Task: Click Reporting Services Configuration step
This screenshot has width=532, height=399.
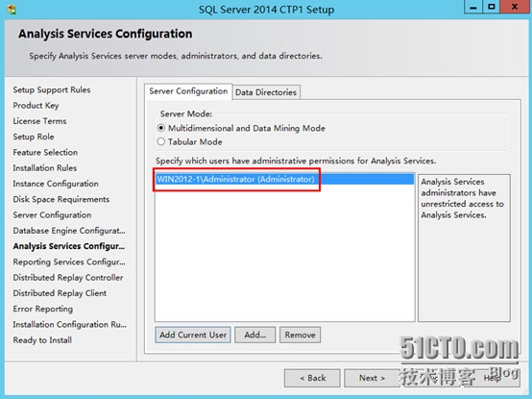Action: (x=69, y=262)
